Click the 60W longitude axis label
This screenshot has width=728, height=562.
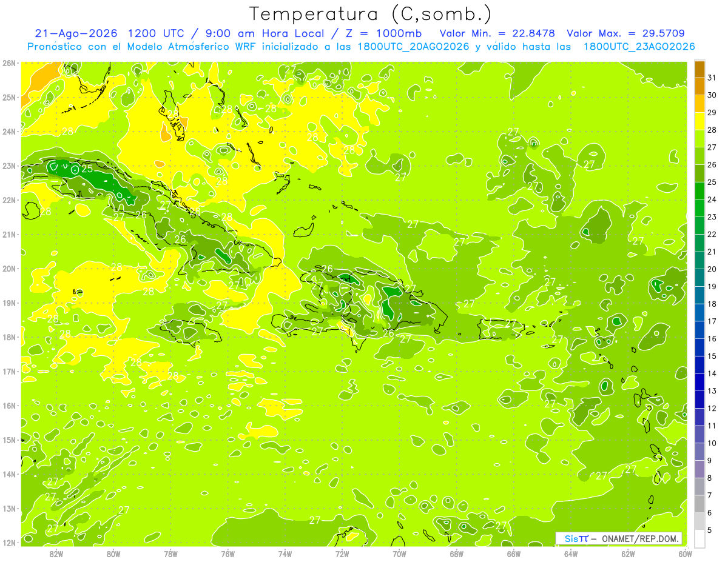[x=686, y=554]
